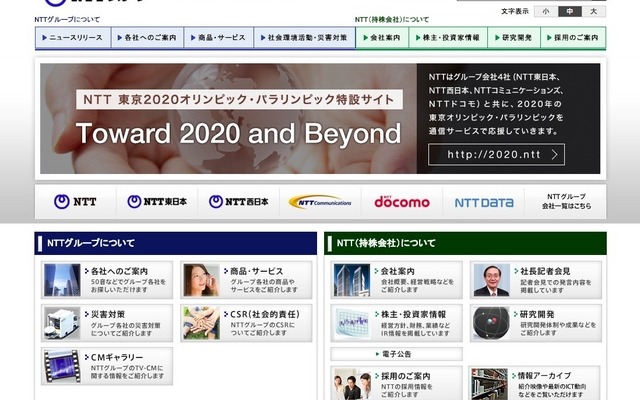The width and height of the screenshot is (640, 400).
Task: Set text size to 中
Action: pyautogui.click(x=570, y=11)
